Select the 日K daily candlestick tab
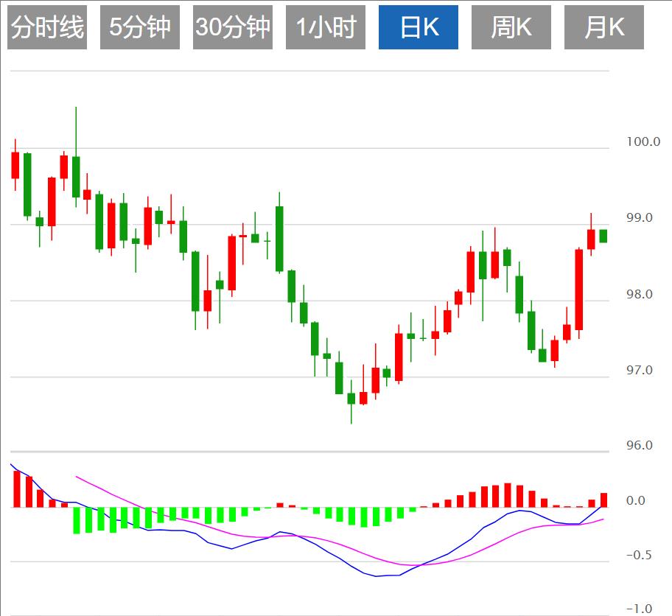Viewport: 672px width, 616px height. [x=418, y=27]
